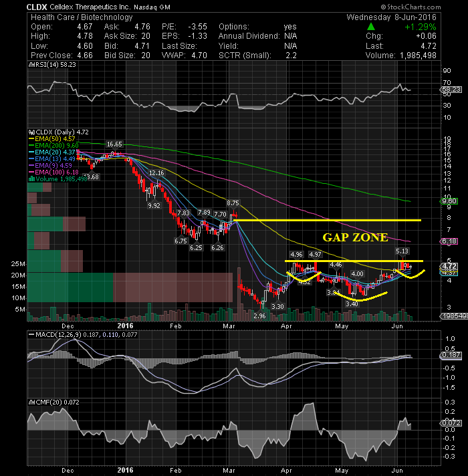Click the '7.89' price label
This screenshot has width=468, height=476.
pos(204,212)
